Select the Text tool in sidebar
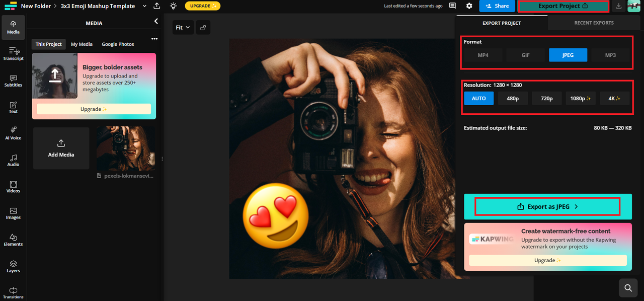The height and width of the screenshot is (301, 644). click(13, 107)
